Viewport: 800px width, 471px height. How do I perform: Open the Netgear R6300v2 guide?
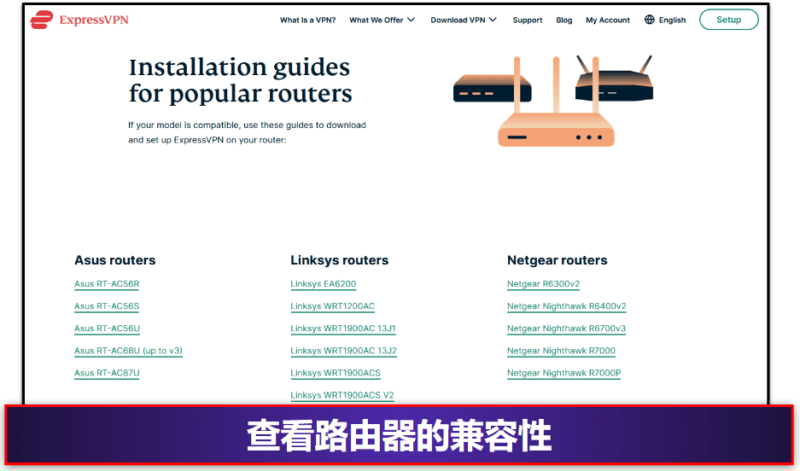(x=543, y=284)
